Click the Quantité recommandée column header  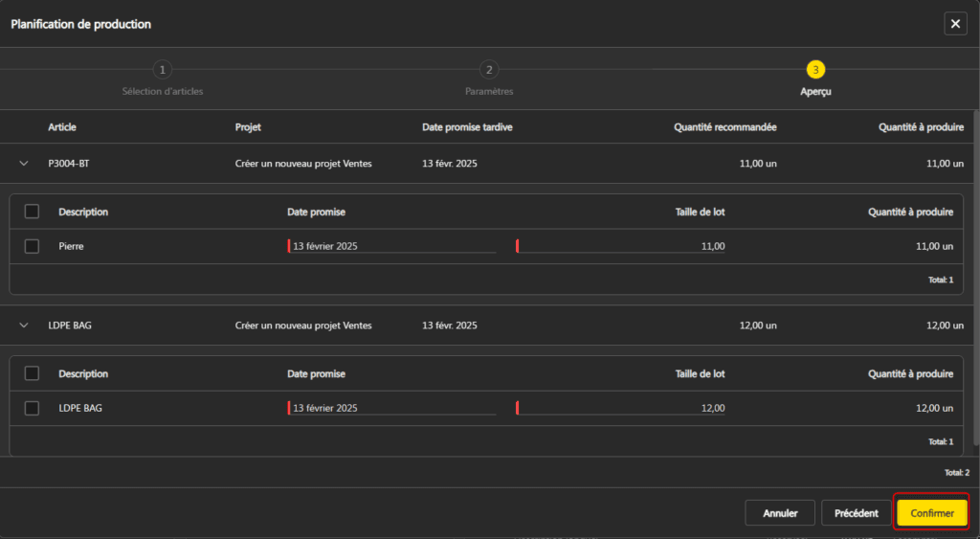click(724, 127)
